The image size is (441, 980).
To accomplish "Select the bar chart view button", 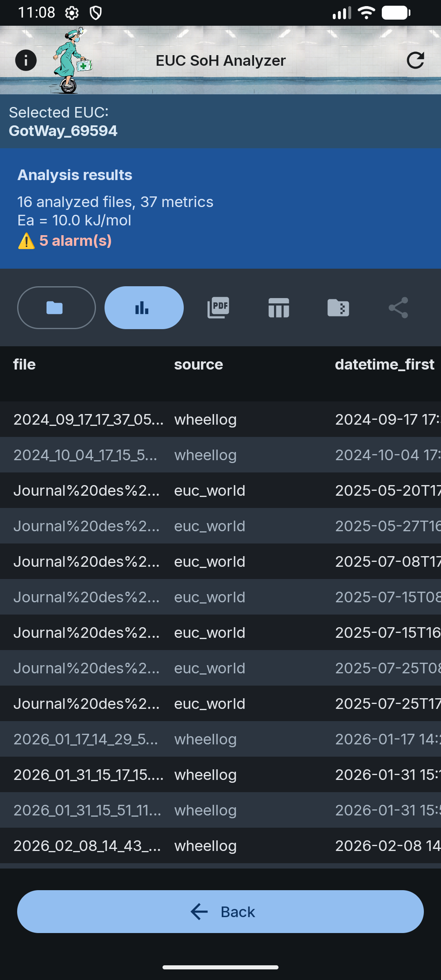I will click(144, 307).
